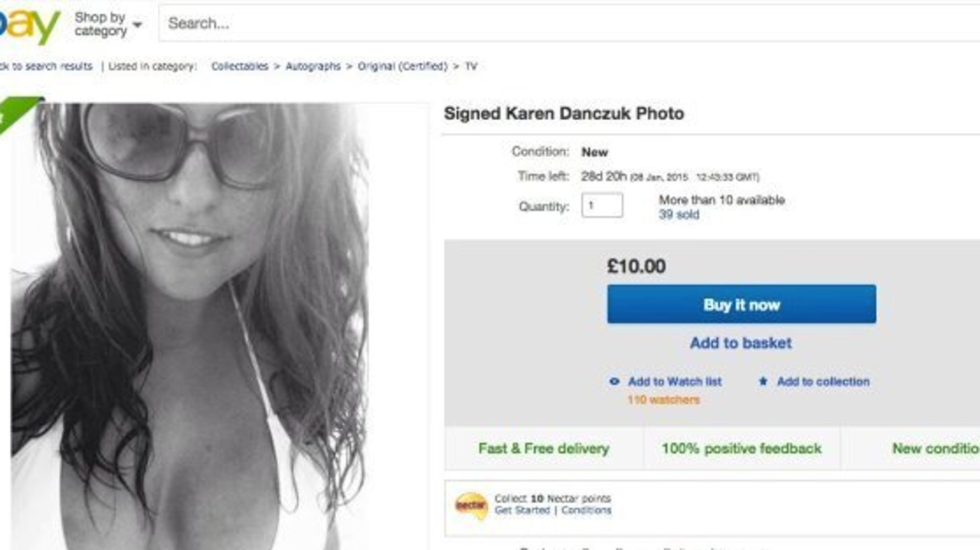Open the Collectables category breadcrumb
This screenshot has width=980, height=550.
[x=240, y=66]
